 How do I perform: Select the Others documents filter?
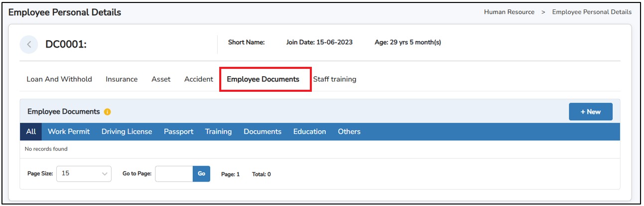pyautogui.click(x=349, y=132)
